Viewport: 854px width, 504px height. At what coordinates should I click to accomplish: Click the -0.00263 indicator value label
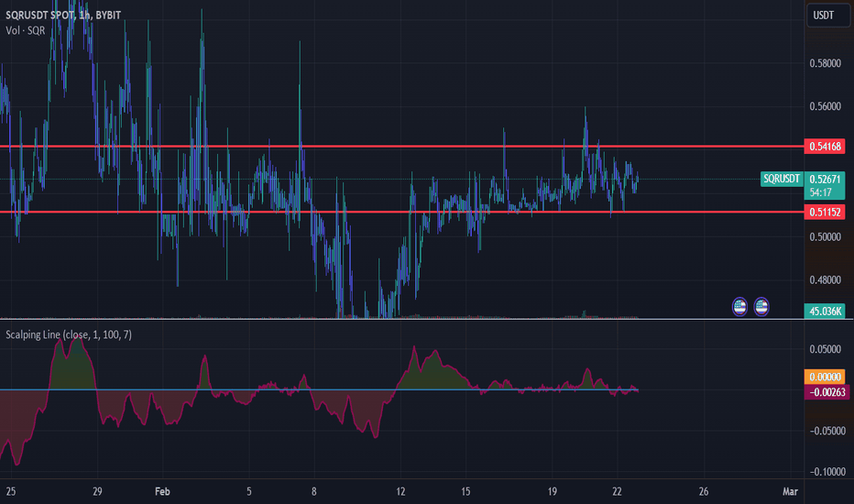click(827, 392)
